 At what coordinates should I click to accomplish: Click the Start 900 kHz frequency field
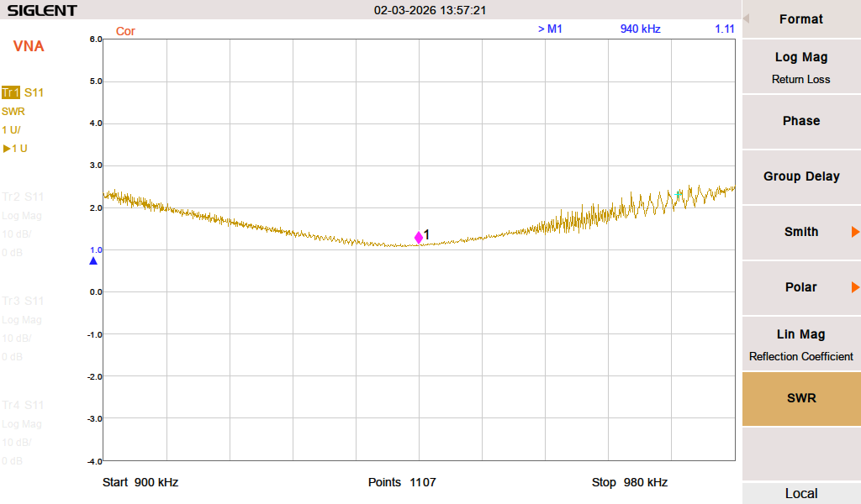(x=140, y=482)
